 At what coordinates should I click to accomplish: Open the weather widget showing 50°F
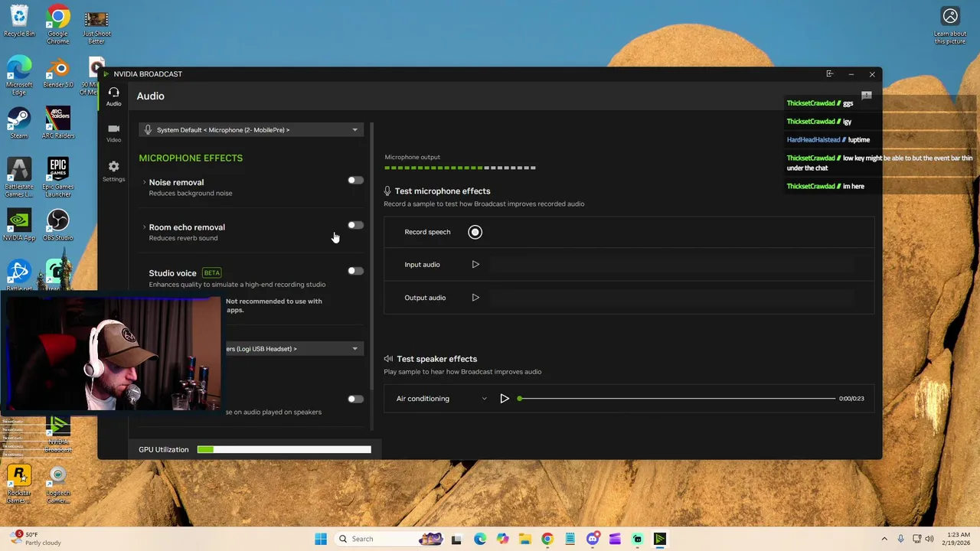pyautogui.click(x=34, y=539)
